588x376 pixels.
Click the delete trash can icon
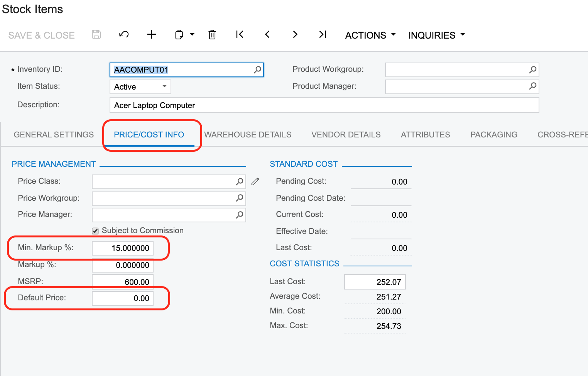(212, 35)
